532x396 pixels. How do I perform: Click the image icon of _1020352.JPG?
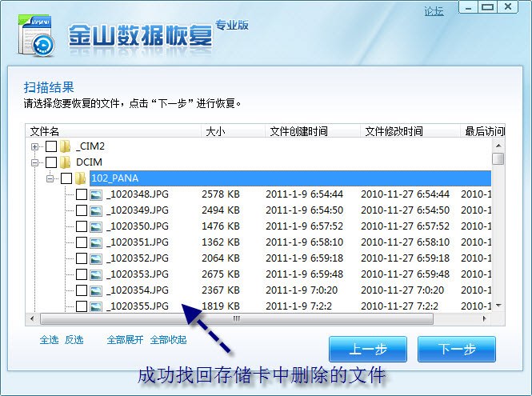[x=96, y=258]
